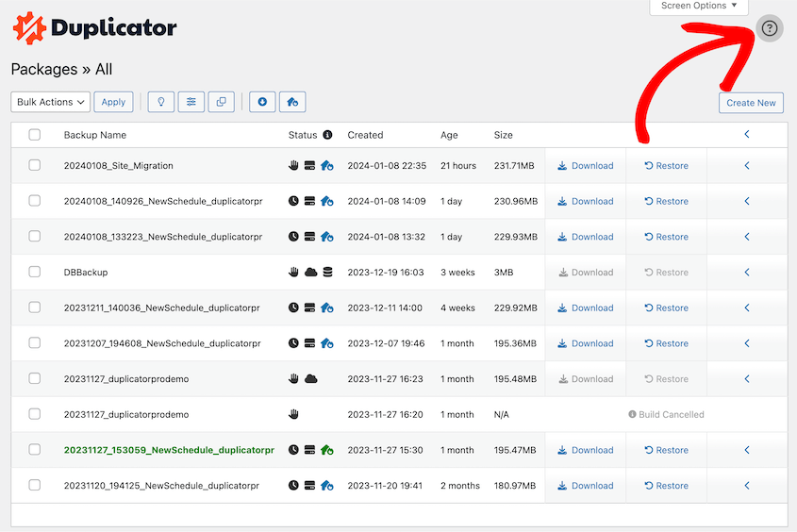Open the help question mark icon
797x532 pixels.
(x=769, y=28)
